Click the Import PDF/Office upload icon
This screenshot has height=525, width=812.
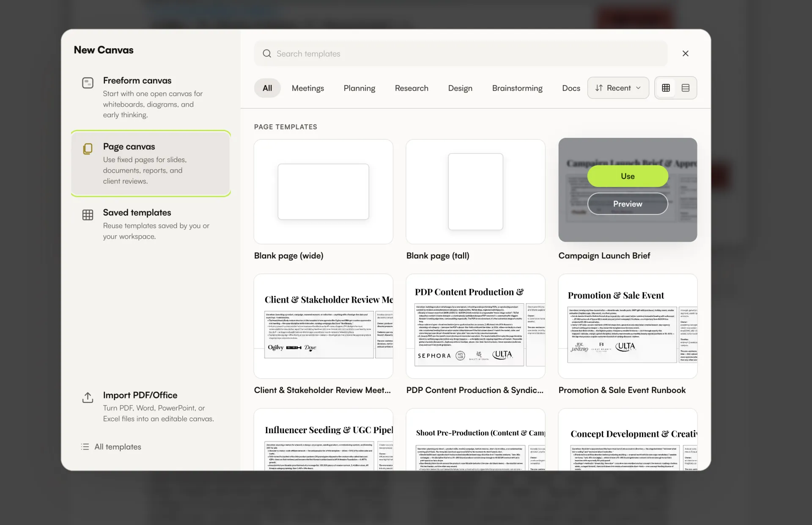88,398
